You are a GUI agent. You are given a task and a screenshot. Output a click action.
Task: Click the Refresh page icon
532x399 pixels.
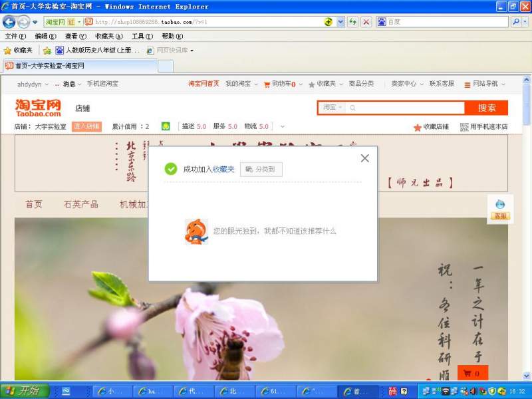point(353,22)
